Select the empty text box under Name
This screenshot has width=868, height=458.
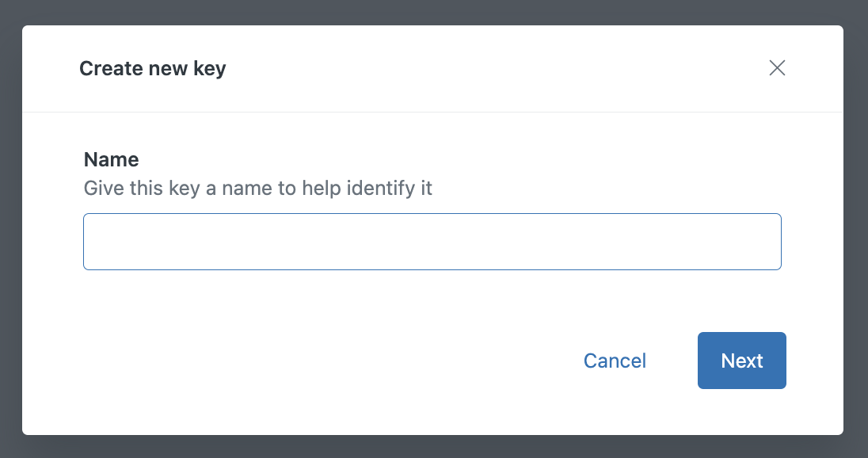point(432,242)
